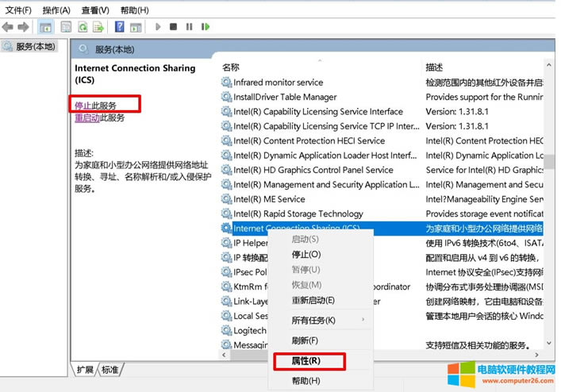
Task: Click the Start service play button
Action: (158, 27)
